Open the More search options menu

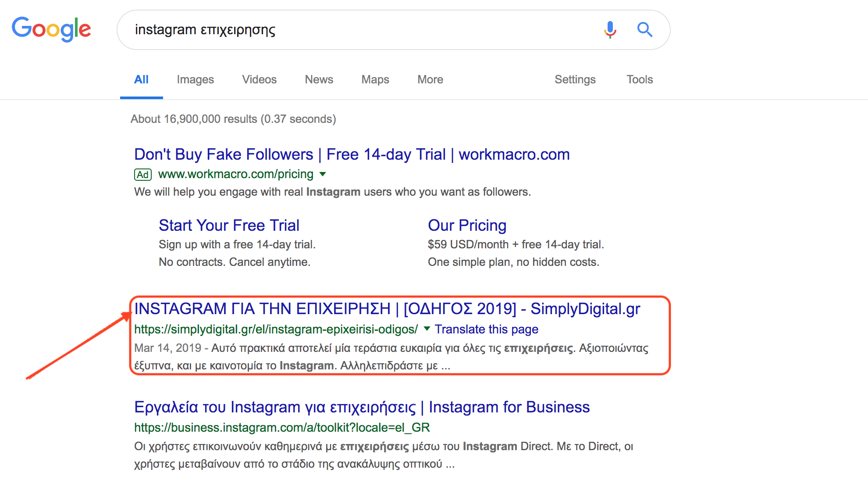[430, 79]
